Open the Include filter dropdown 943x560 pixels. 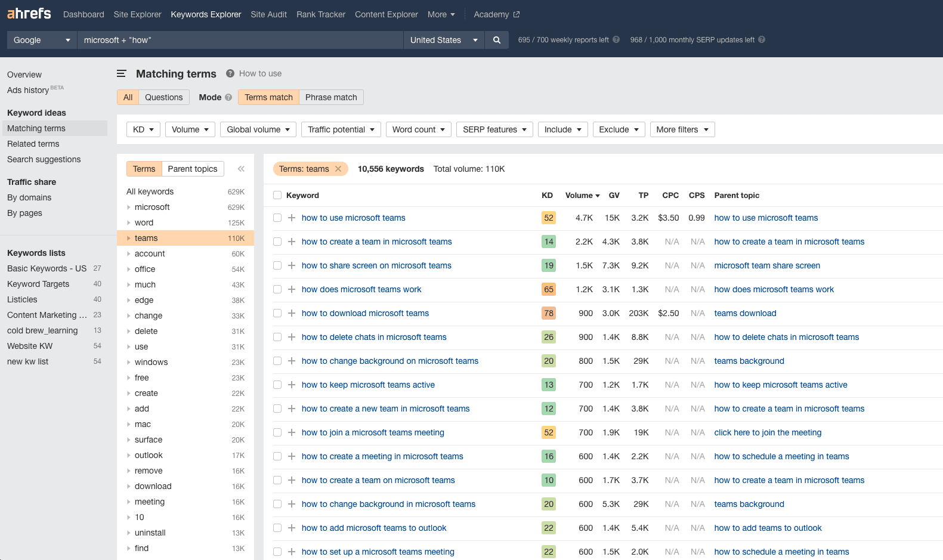[x=563, y=129]
